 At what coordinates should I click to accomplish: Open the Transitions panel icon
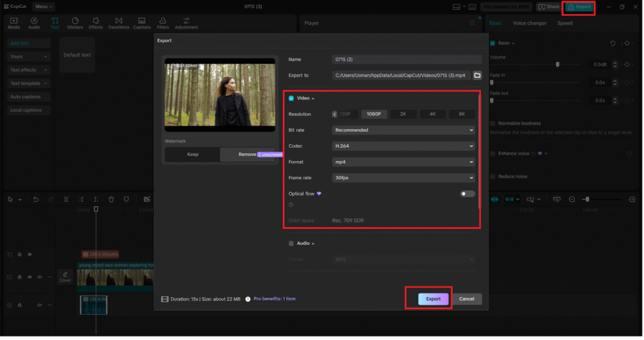pyautogui.click(x=119, y=23)
